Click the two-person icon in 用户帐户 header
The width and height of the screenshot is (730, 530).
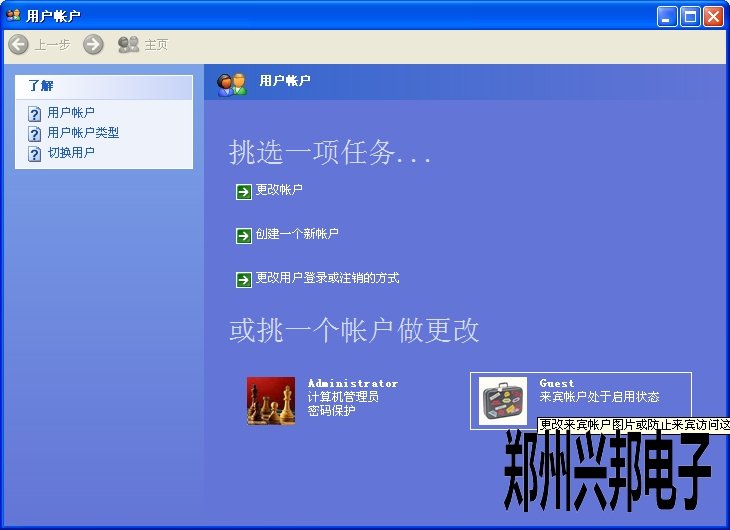point(232,84)
